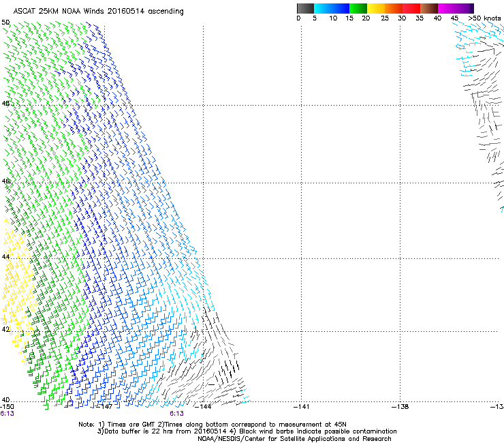Click the '42' latitude axis label

[5, 329]
